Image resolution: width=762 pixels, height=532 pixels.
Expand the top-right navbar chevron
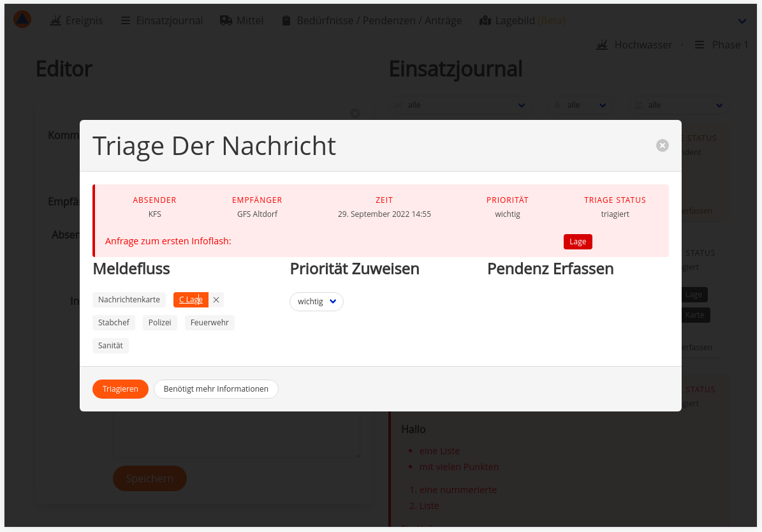[742, 21]
